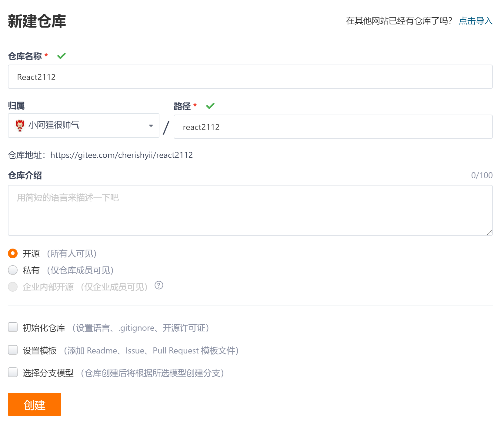Select the disabled 企业内部开源 radio button
Viewport: 504px width, 425px height.
tap(13, 287)
